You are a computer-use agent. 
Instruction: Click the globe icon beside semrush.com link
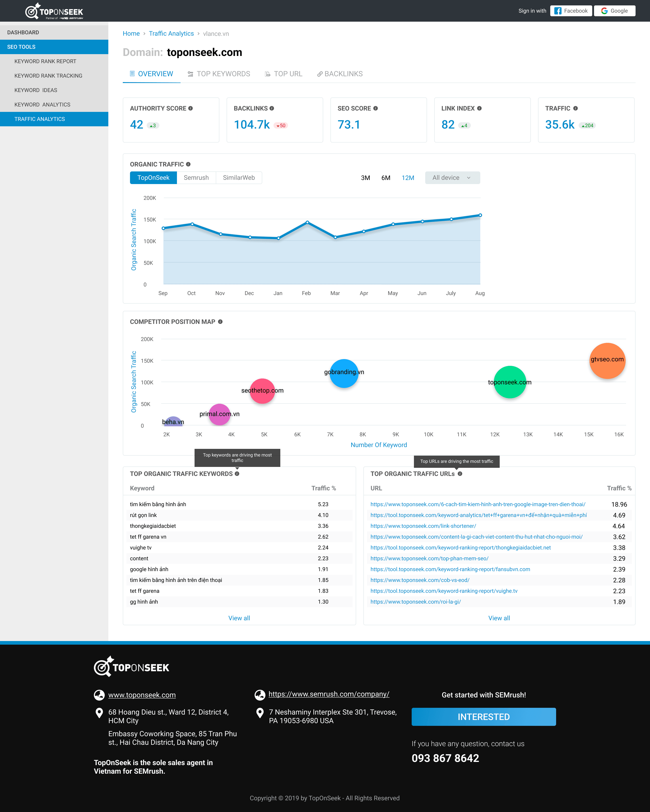click(260, 695)
